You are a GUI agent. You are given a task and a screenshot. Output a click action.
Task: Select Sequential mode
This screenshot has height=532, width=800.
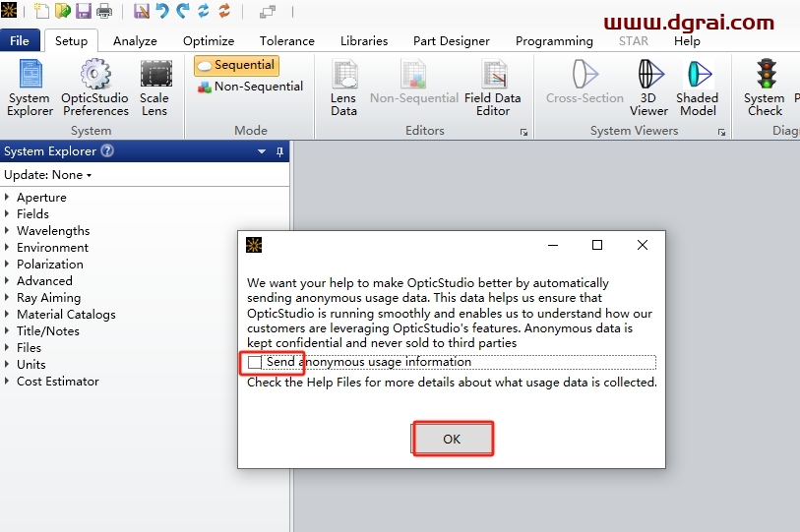236,65
